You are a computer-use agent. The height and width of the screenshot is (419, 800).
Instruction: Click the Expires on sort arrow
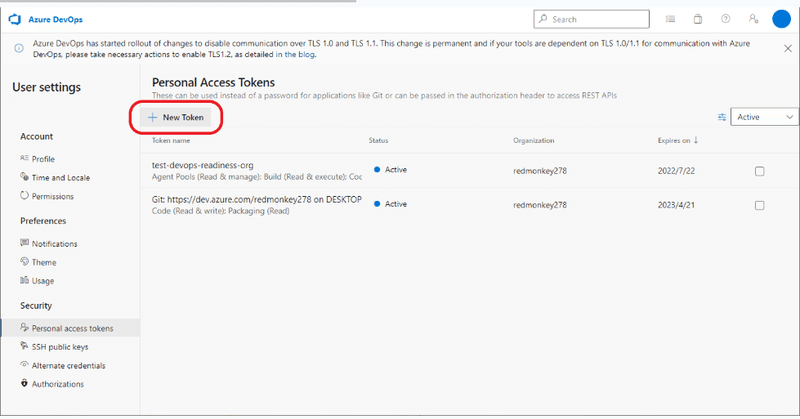[695, 140]
